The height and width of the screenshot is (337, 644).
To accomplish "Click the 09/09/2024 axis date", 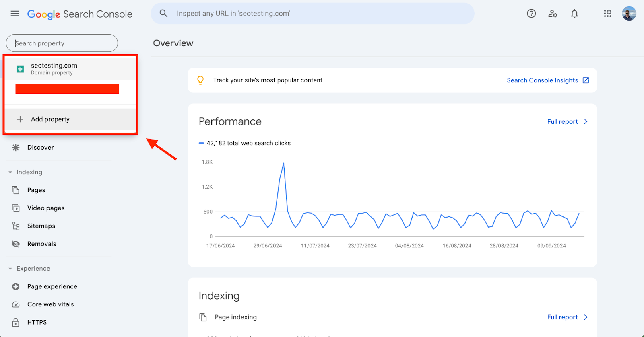I will (x=551, y=246).
